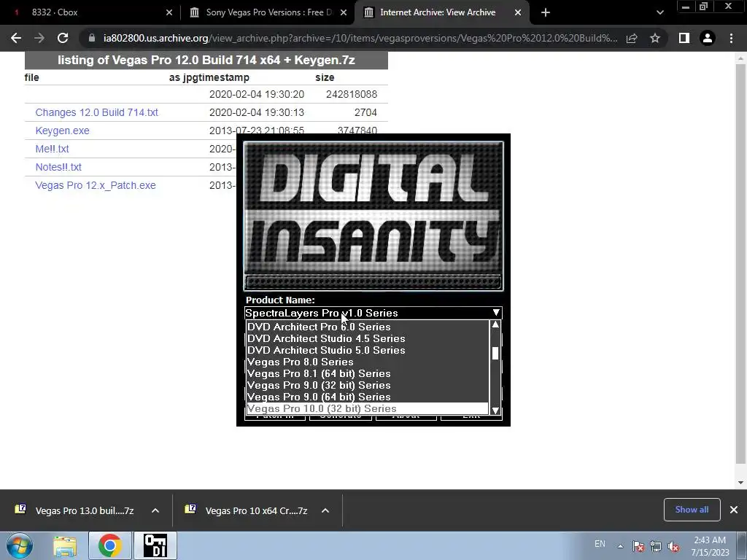Open Windows Explorer from the taskbar
This screenshot has width=747, height=560.
[65, 546]
